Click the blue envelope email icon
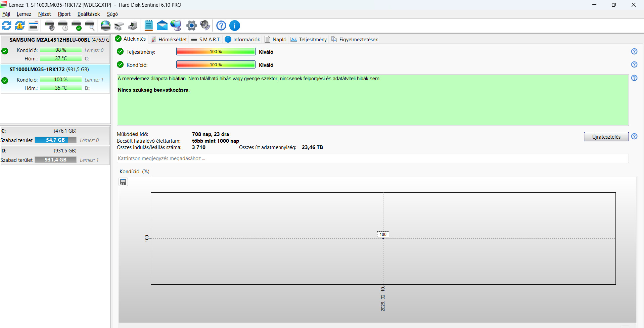Screen dimensions: 644x328 pyautogui.click(x=162, y=26)
